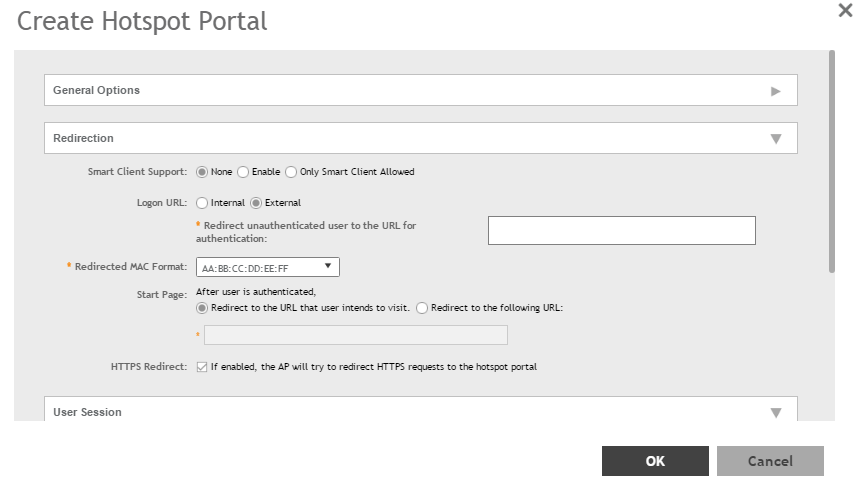
Task: Collapse the User Session section arrow
Action: click(x=775, y=412)
